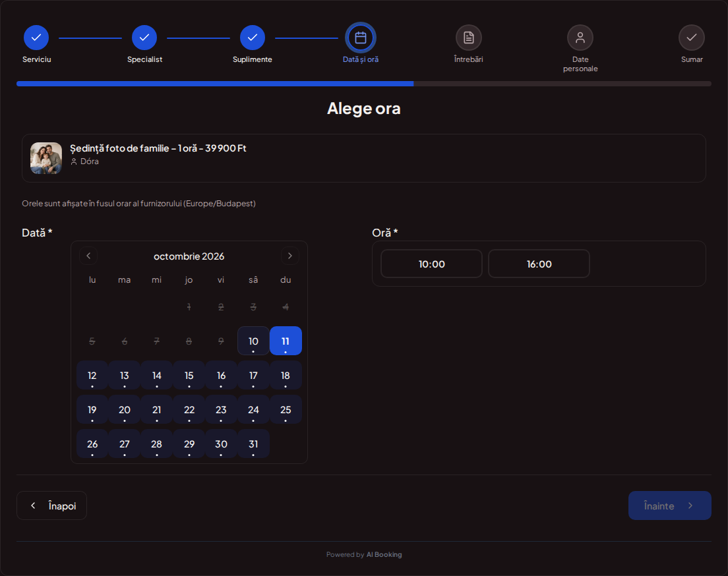Viewport: 728px width, 576px height.
Task: Select October 30 on the calendar
Action: (221, 444)
